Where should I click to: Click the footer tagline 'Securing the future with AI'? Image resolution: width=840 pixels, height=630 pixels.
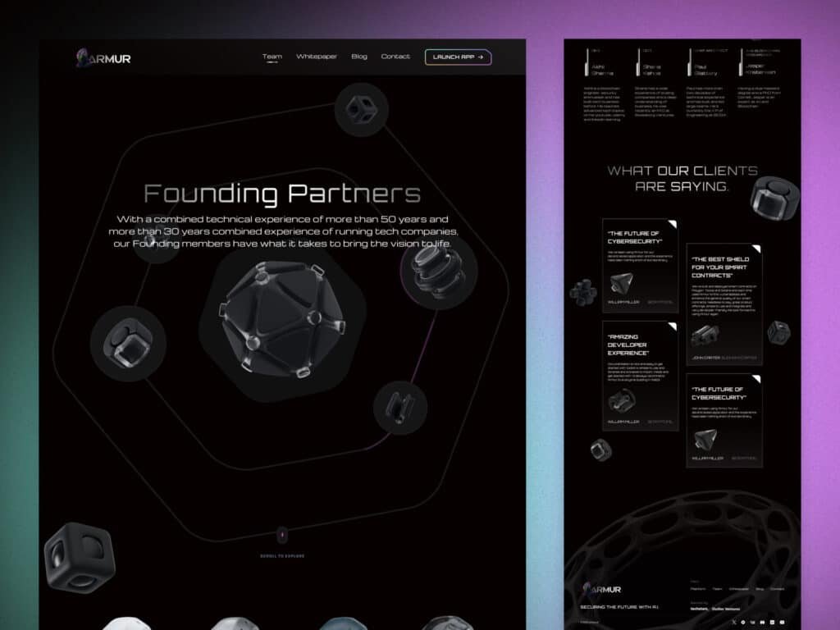(x=619, y=607)
